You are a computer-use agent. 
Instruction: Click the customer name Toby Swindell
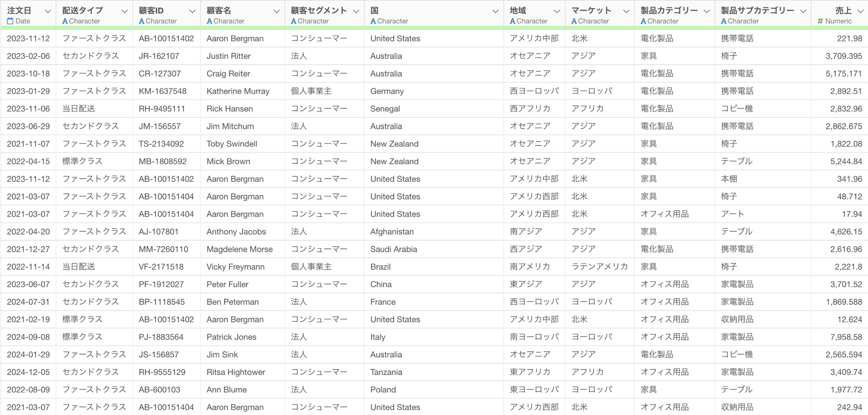(232, 144)
